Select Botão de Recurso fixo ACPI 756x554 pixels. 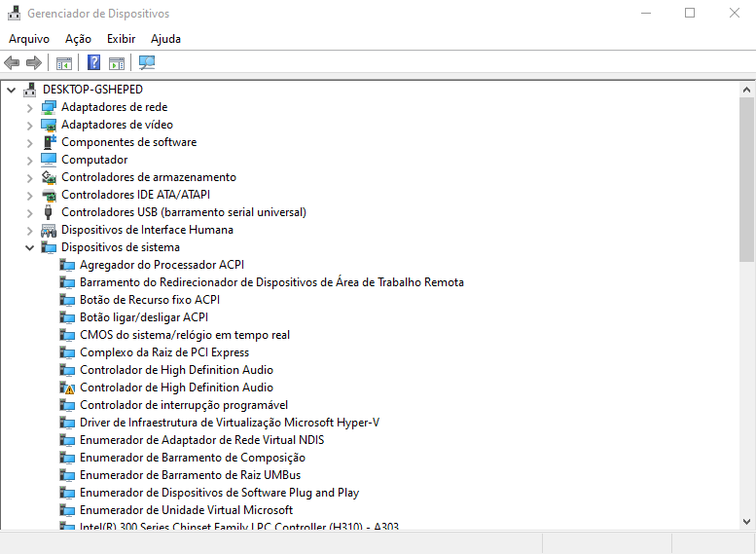coord(150,300)
